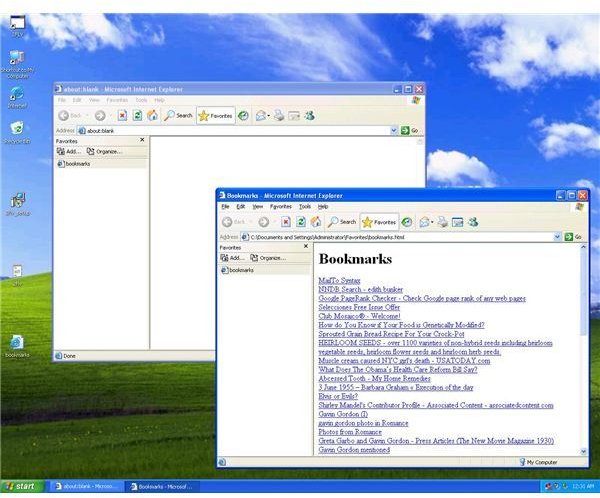The height and width of the screenshot is (498, 600).
Task: Click Print icon in Bookmarks window toolbar
Action: [x=443, y=222]
